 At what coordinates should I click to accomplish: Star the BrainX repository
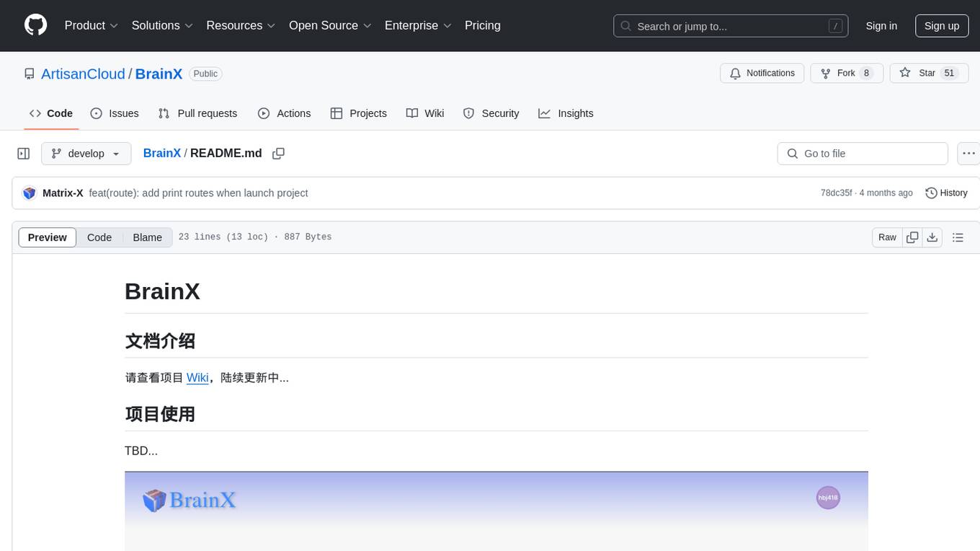(929, 73)
